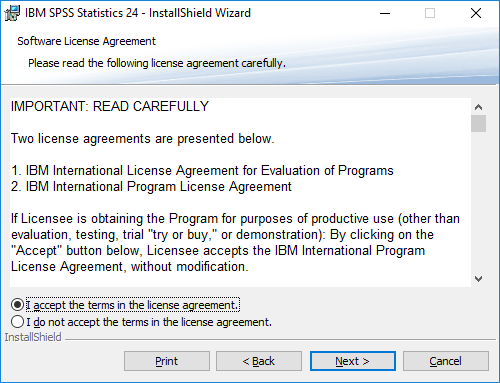This screenshot has width=500, height=383.
Task: Minimize the InstallShield Wizard window
Action: [x=385, y=13]
